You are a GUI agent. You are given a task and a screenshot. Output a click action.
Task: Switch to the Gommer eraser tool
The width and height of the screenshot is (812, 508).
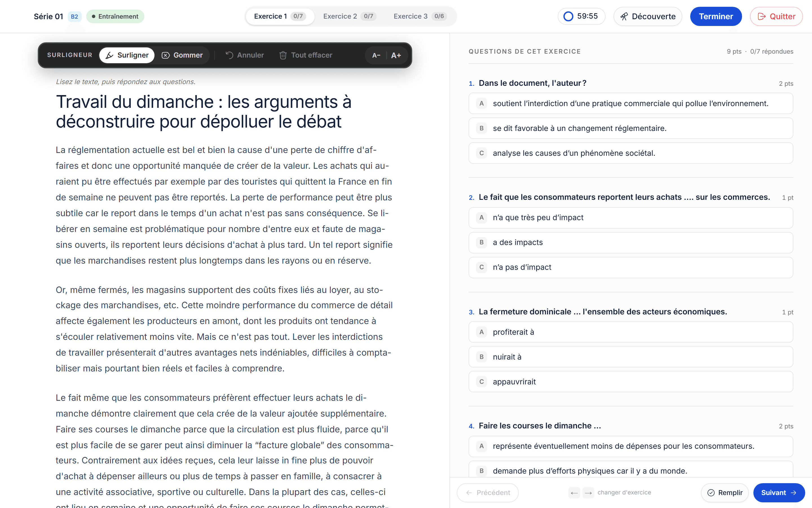tap(182, 55)
